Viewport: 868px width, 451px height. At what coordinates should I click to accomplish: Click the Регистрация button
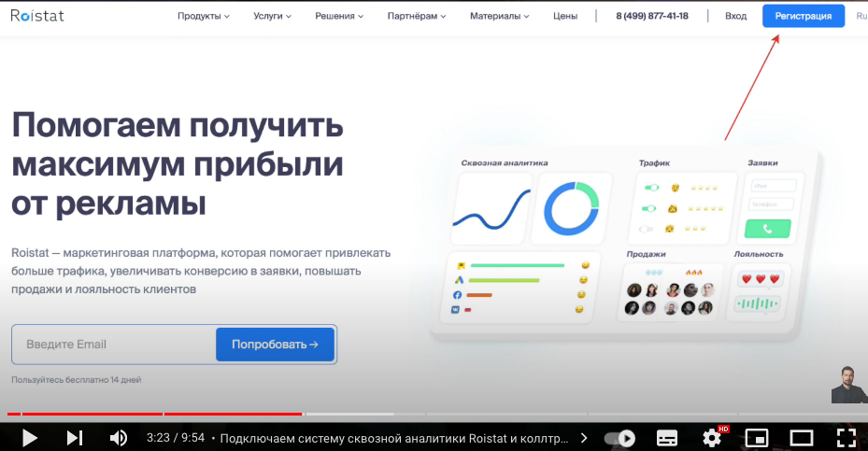tap(804, 16)
